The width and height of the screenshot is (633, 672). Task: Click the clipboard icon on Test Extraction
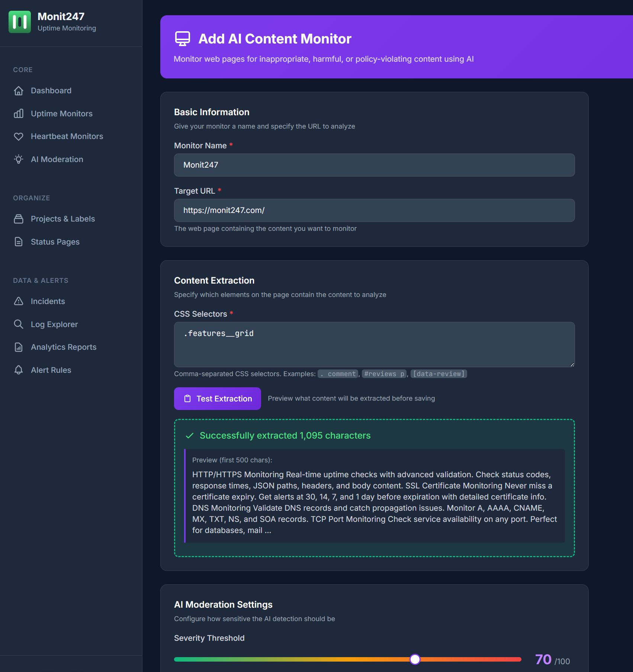pos(188,398)
